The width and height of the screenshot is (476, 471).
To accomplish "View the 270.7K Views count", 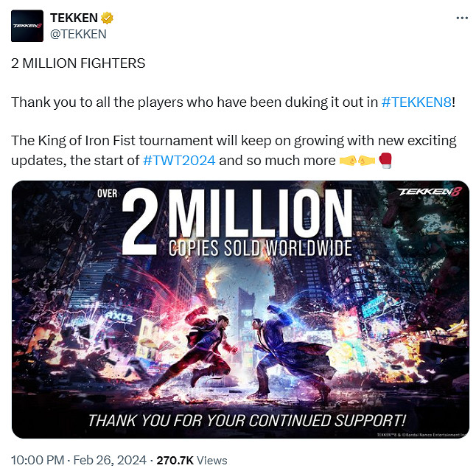I will tap(192, 461).
